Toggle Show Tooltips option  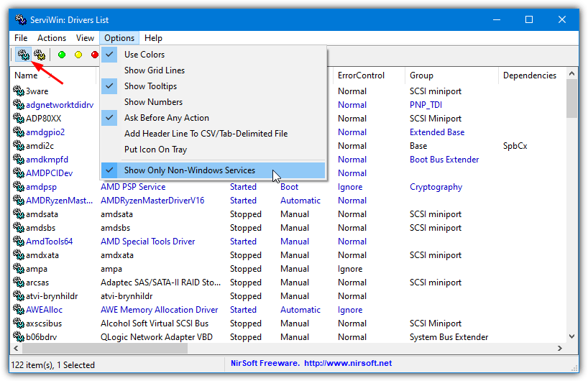[213, 86]
